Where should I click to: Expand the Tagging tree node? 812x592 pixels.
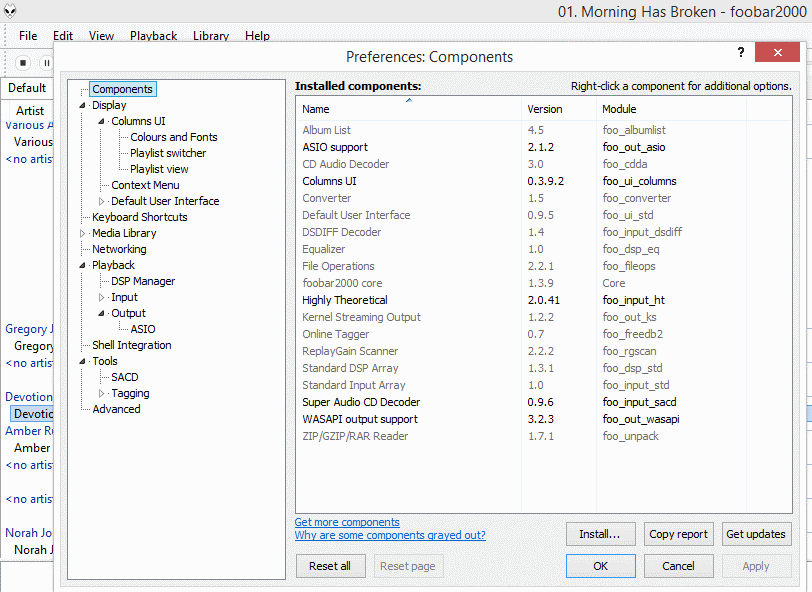[102, 393]
